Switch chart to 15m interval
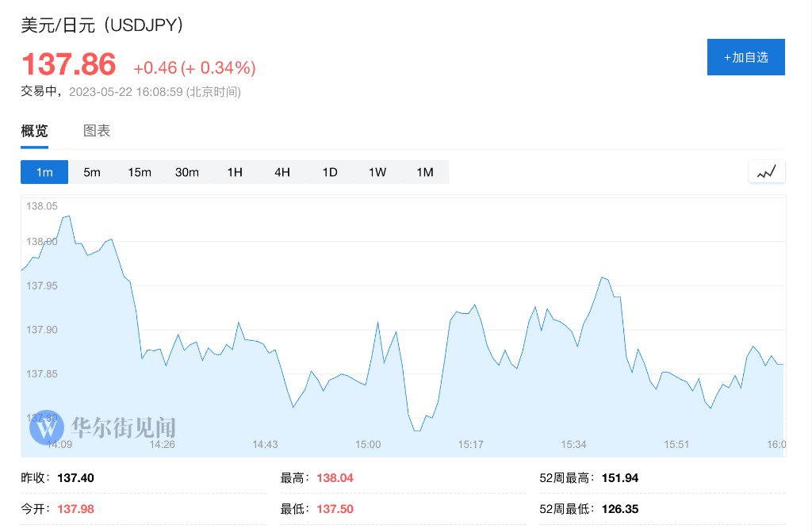The width and height of the screenshot is (812, 532). pos(140,172)
